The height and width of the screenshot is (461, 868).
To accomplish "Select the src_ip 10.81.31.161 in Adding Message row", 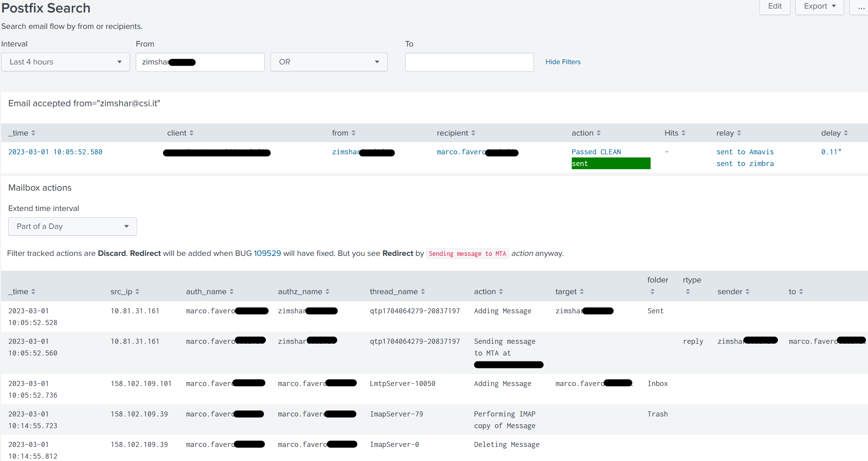I will click(x=135, y=311).
